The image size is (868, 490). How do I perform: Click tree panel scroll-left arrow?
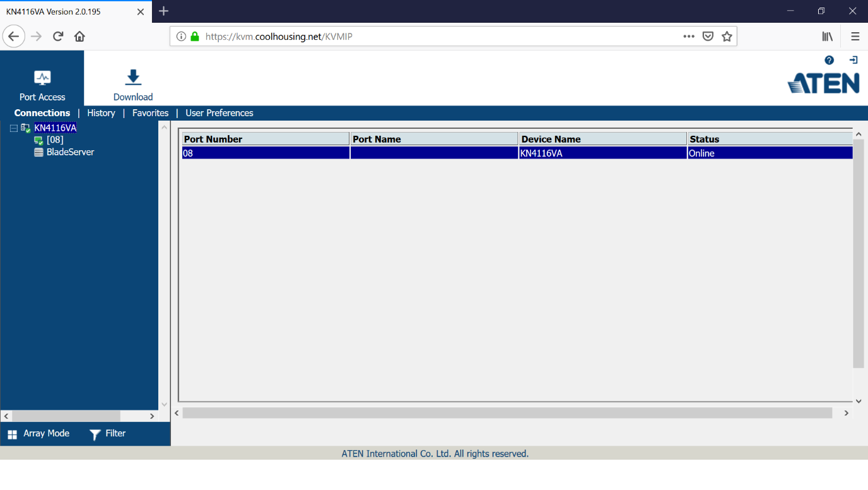coord(6,416)
